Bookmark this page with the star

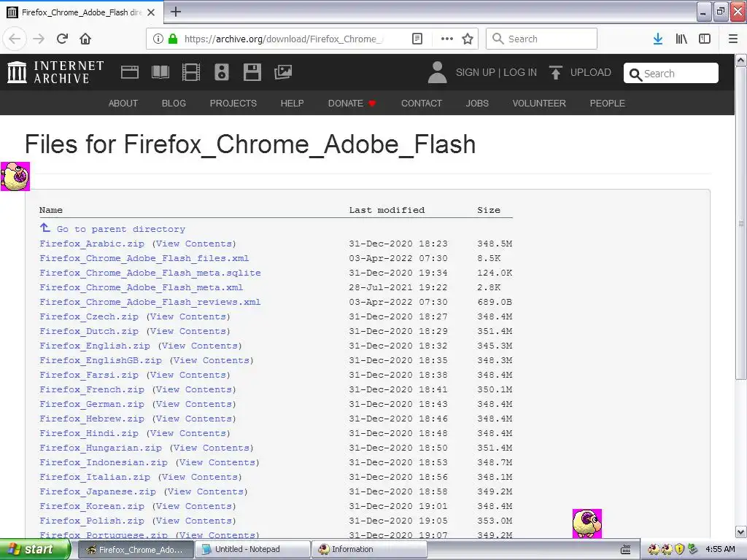[468, 39]
